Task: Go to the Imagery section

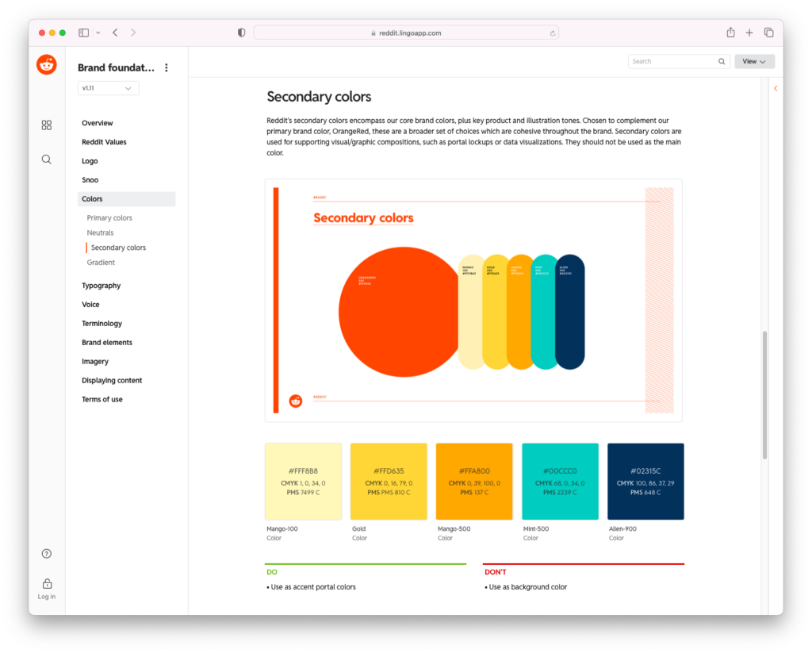Action: pyautogui.click(x=95, y=361)
